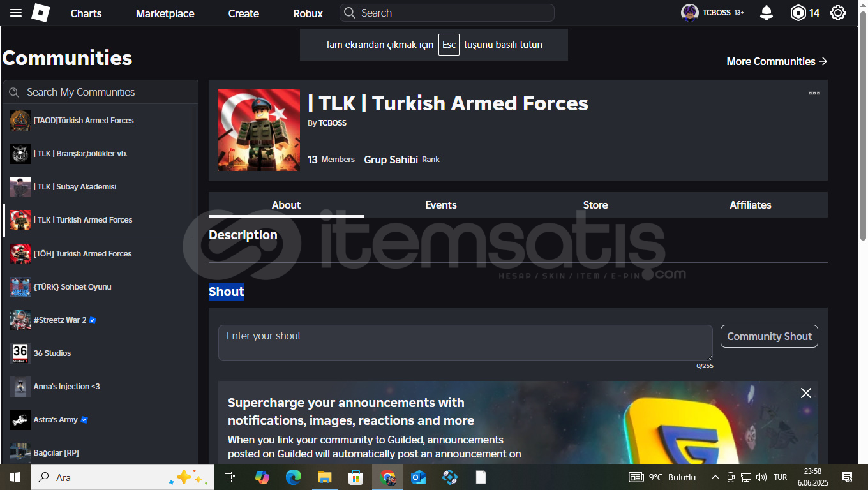
Task: Click verified badge next to #Streetz War 2
Action: click(x=93, y=320)
